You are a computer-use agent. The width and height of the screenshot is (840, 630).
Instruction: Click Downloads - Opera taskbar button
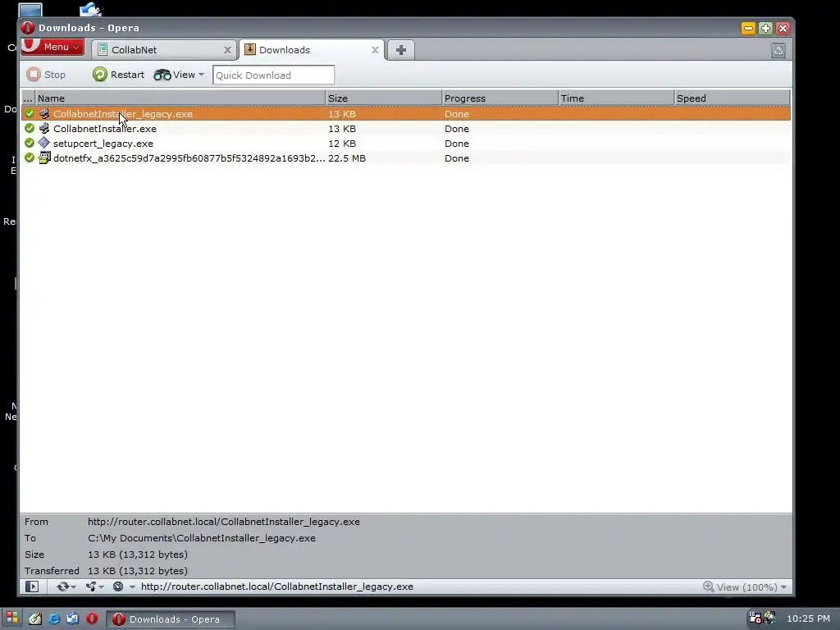(171, 619)
